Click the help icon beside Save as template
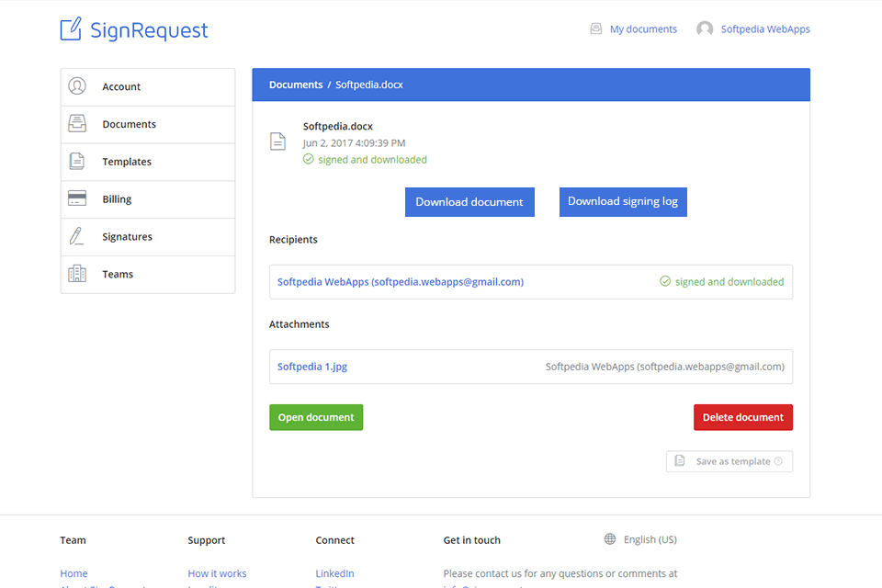This screenshot has height=588, width=882. (778, 461)
